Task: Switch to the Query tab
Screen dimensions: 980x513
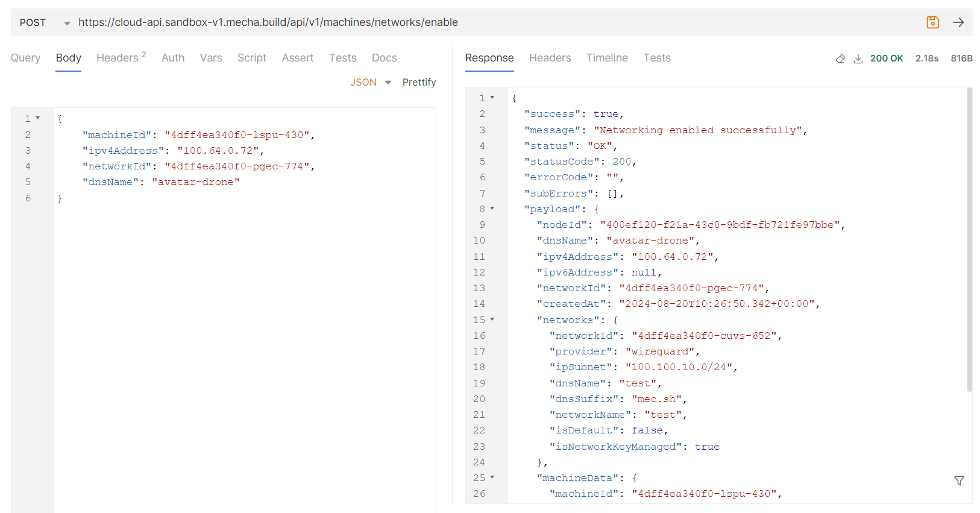Action: tap(25, 58)
